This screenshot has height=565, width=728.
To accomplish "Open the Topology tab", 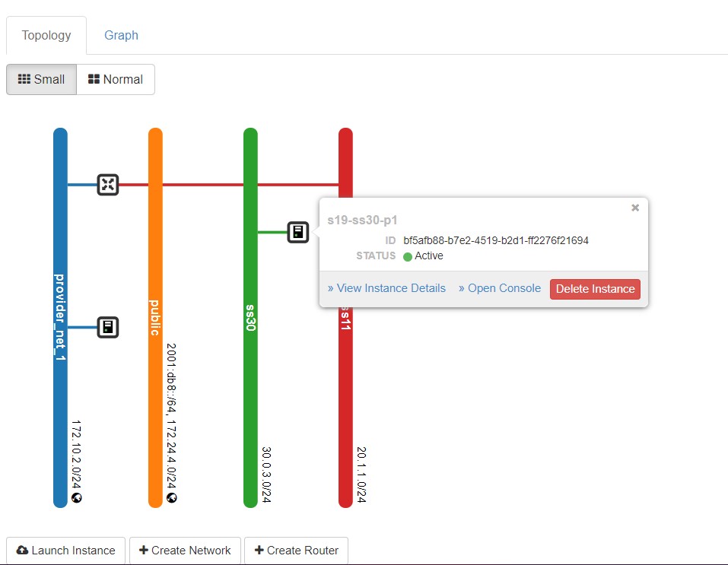I will tap(46, 35).
